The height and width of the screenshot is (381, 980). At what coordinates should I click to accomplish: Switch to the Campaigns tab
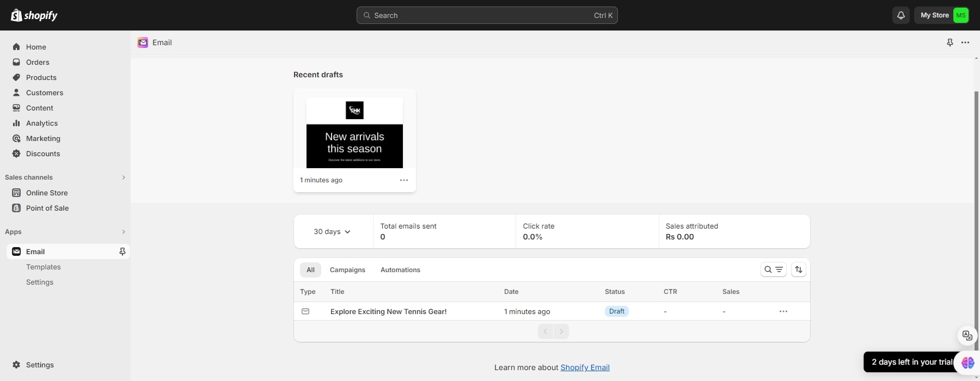point(347,270)
